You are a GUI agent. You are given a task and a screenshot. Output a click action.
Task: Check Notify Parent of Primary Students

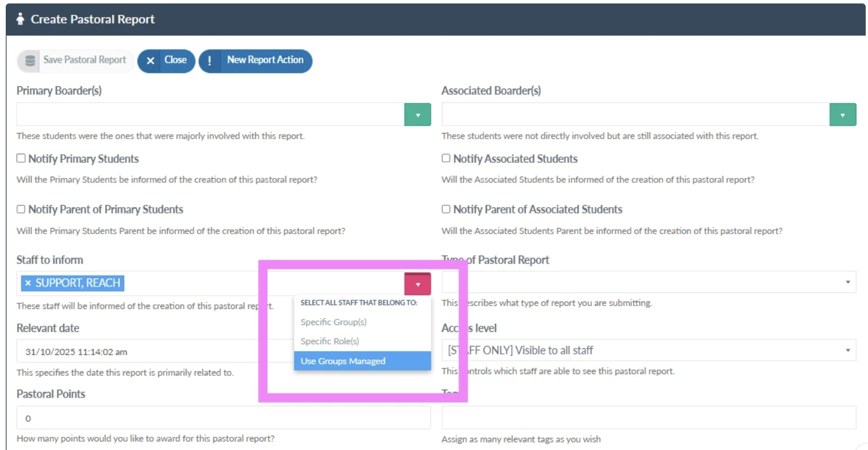coord(21,209)
